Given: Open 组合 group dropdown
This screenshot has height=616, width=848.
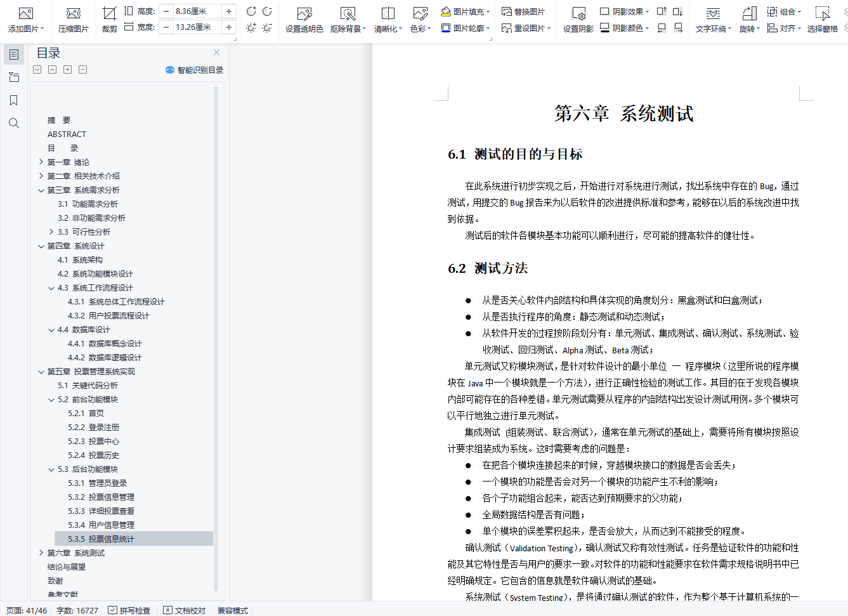Looking at the screenshot, I should pos(784,11).
